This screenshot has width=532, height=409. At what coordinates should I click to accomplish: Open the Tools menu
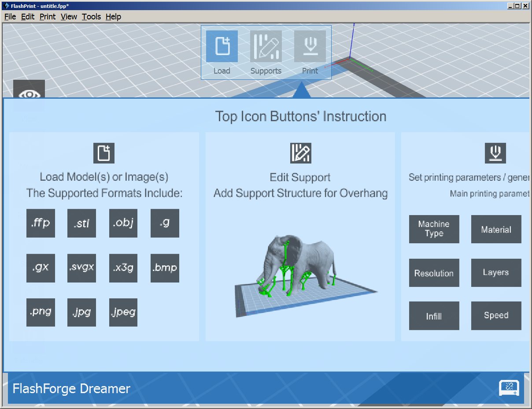91,17
